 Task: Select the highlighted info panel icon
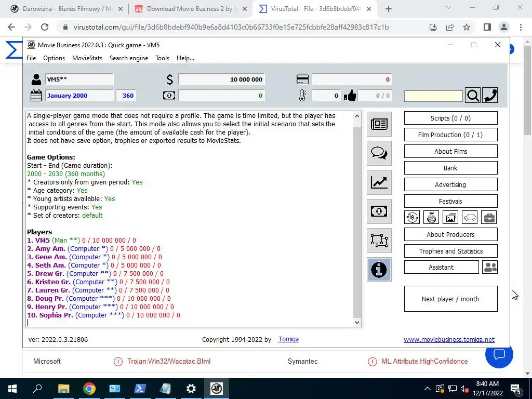click(x=379, y=270)
